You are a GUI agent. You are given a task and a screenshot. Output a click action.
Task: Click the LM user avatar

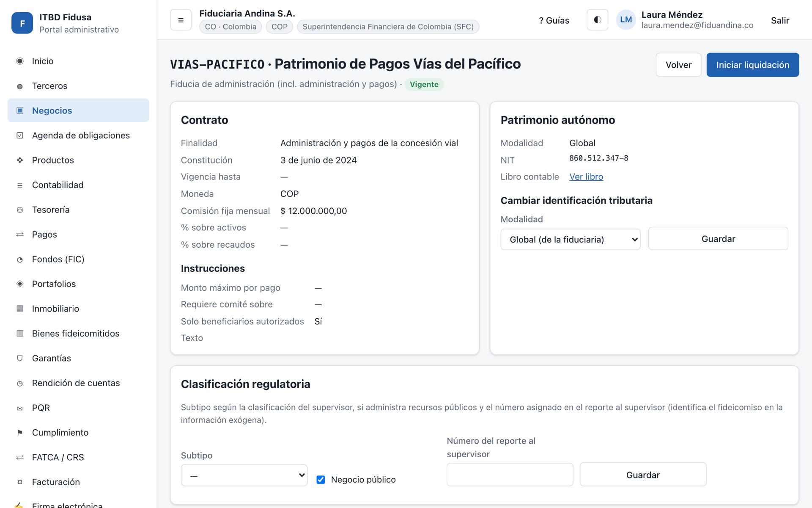pos(626,20)
